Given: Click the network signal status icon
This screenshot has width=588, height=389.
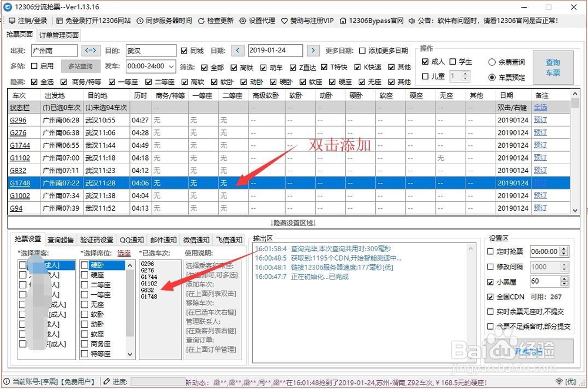Looking at the screenshot, I should click(x=559, y=381).
